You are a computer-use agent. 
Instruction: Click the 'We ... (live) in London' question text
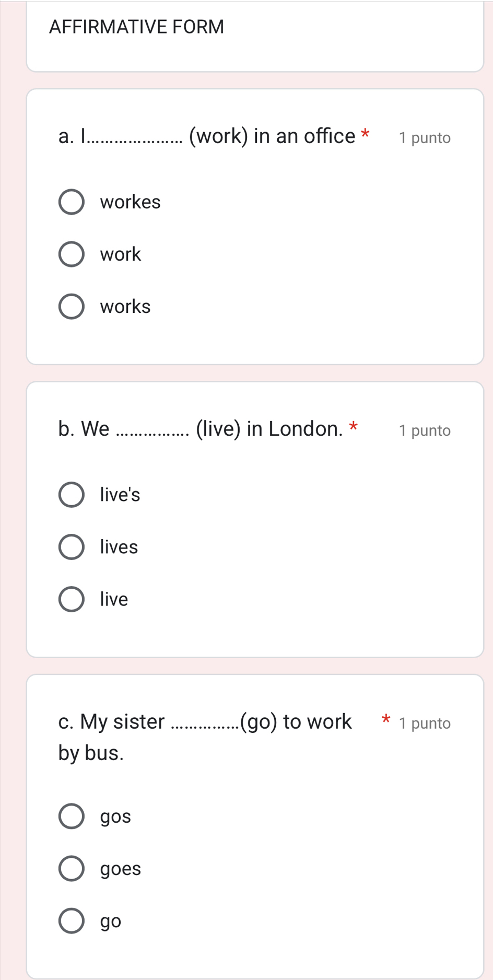201,429
